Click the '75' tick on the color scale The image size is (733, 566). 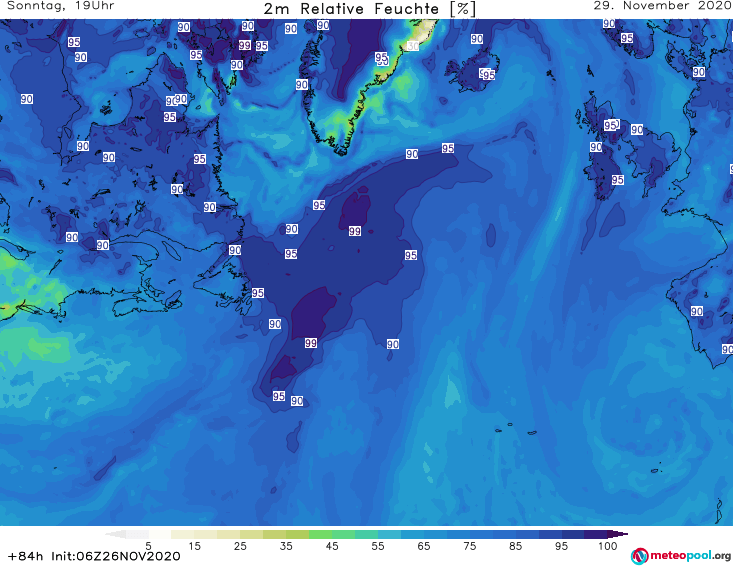click(470, 546)
